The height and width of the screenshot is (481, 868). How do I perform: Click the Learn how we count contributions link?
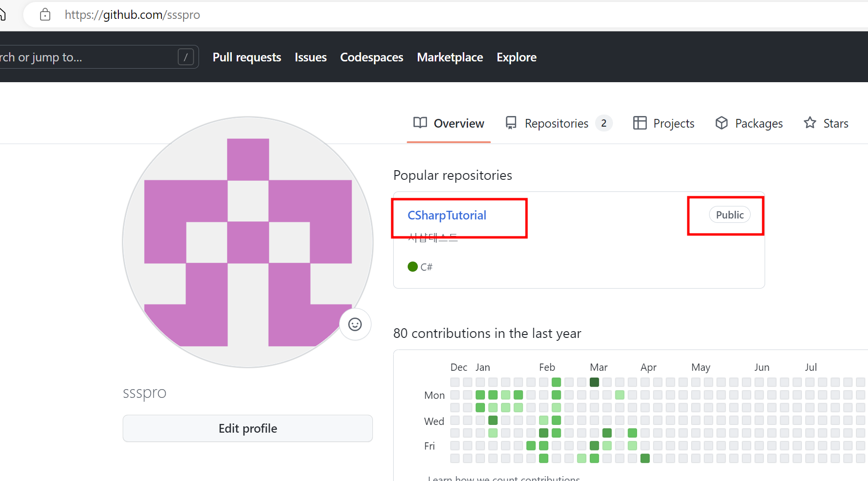point(504,478)
